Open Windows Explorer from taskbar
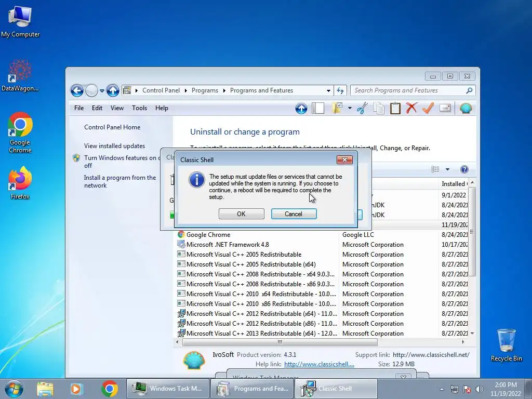The image size is (532, 399). point(45,389)
